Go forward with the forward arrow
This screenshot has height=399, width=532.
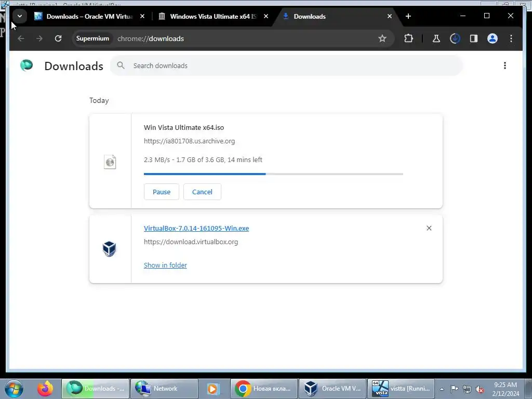[39, 38]
